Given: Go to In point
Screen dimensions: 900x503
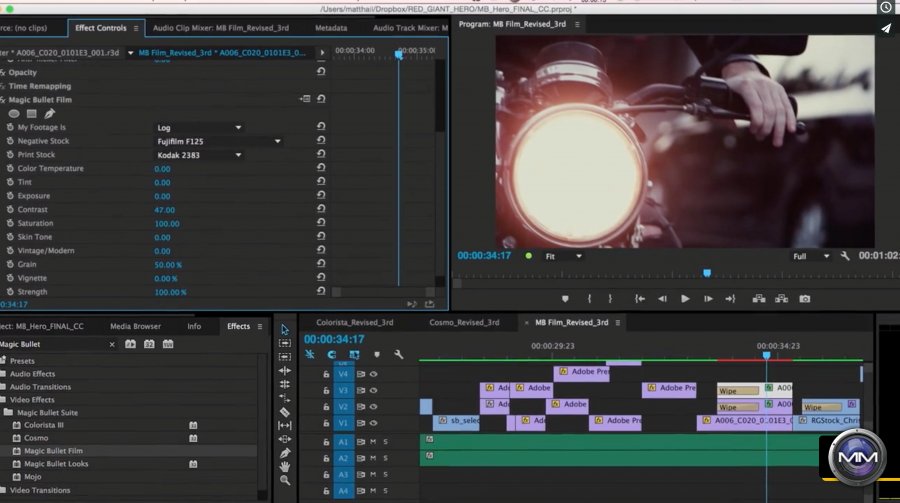Looking at the screenshot, I should pos(639,299).
